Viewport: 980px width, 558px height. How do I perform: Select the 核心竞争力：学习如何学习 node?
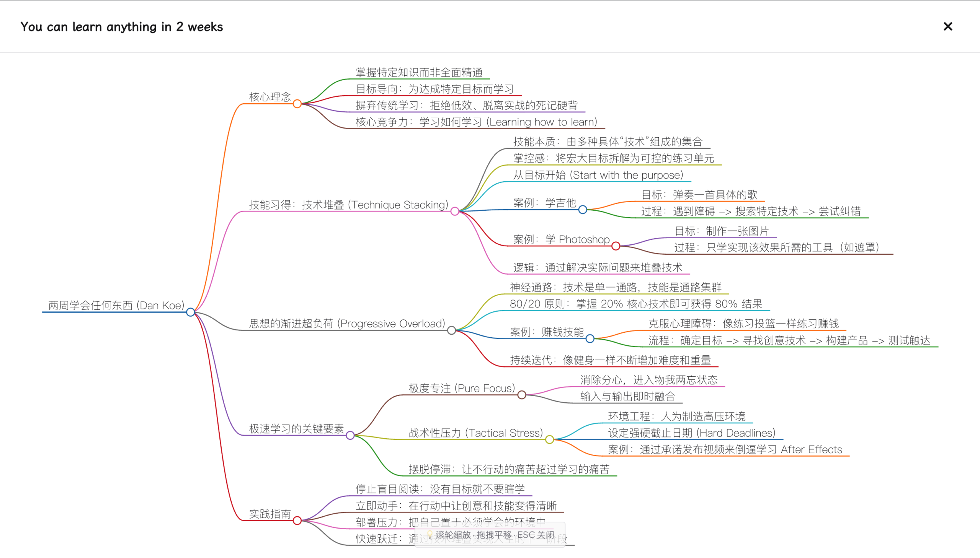point(475,122)
